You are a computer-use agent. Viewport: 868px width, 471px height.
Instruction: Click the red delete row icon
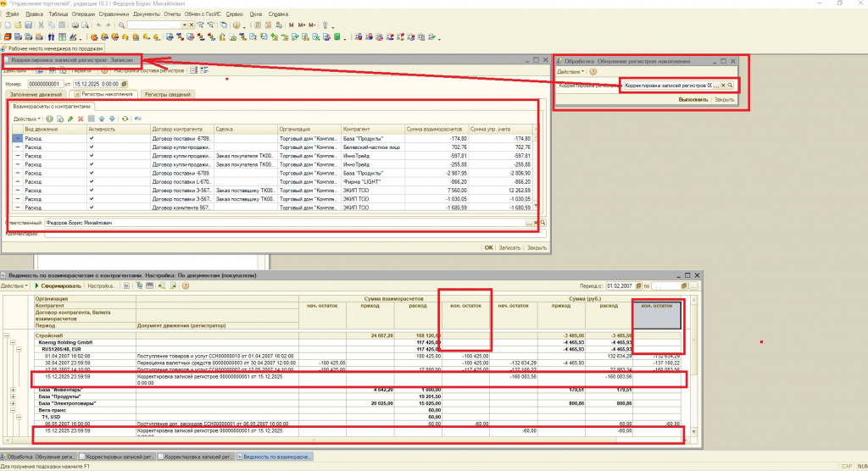click(81, 119)
